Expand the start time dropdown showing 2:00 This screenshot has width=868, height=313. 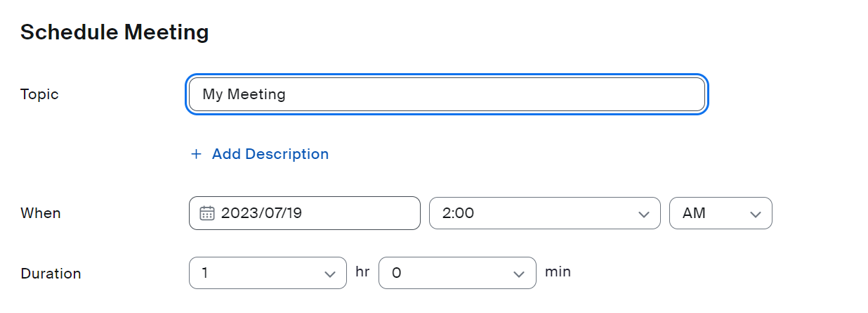[545, 213]
